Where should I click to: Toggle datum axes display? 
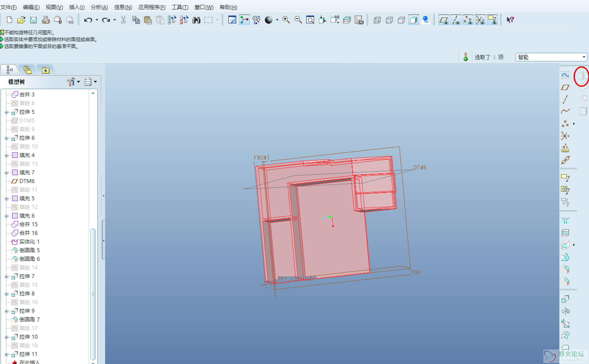(x=456, y=20)
